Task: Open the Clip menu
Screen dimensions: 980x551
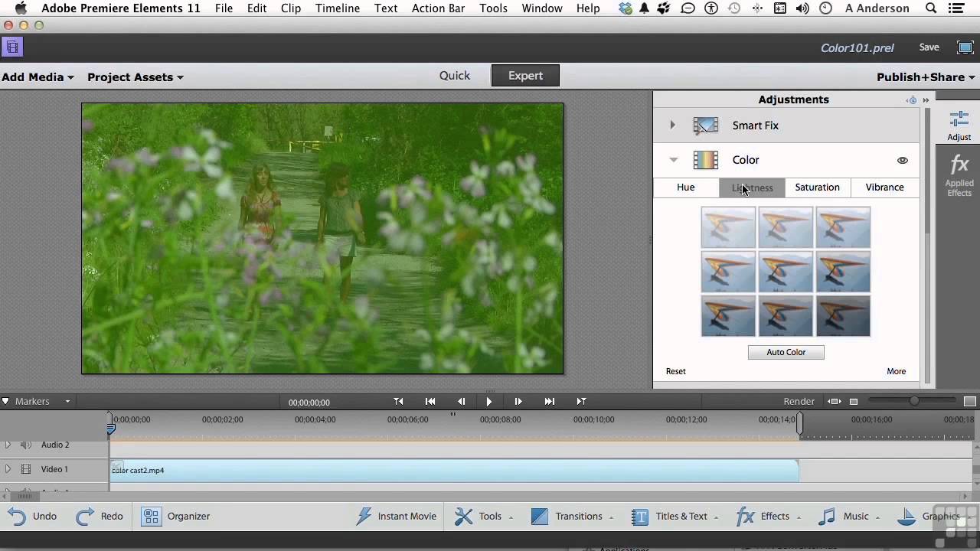Action: point(291,8)
